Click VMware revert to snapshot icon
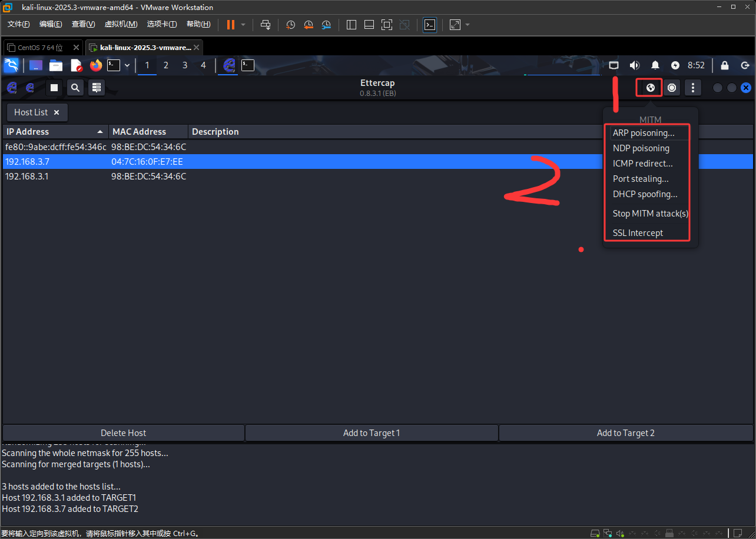 [309, 25]
